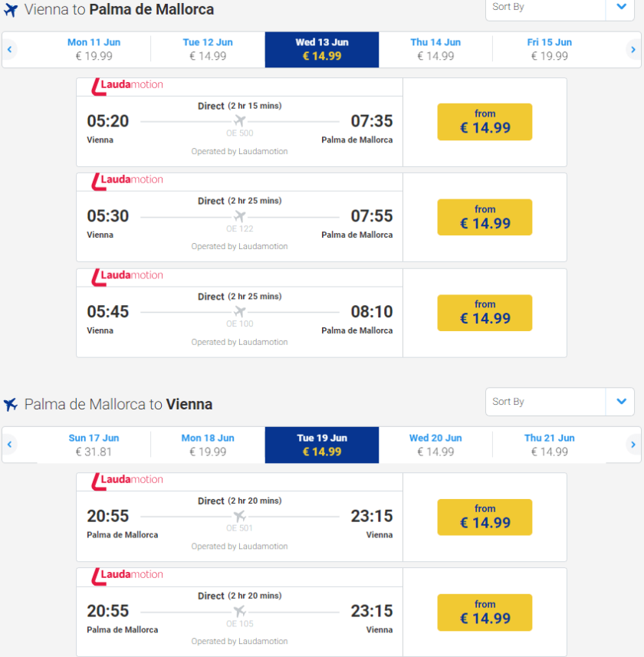Select the Mon 11 Jun outbound date tab
This screenshot has width=644, height=657.
pos(94,49)
